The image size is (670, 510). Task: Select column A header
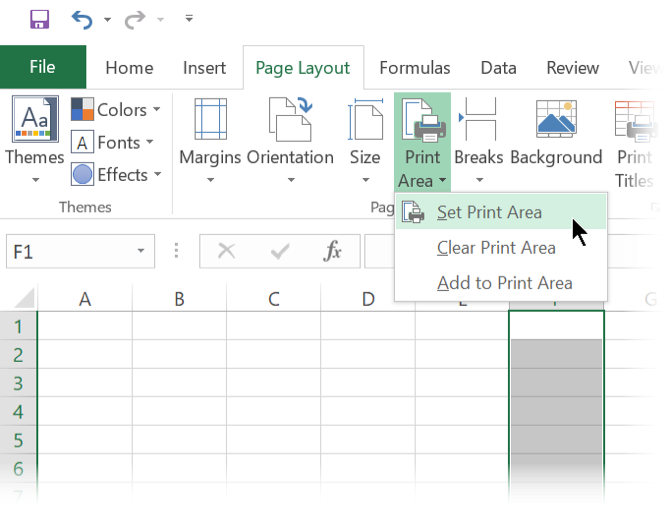click(85, 299)
